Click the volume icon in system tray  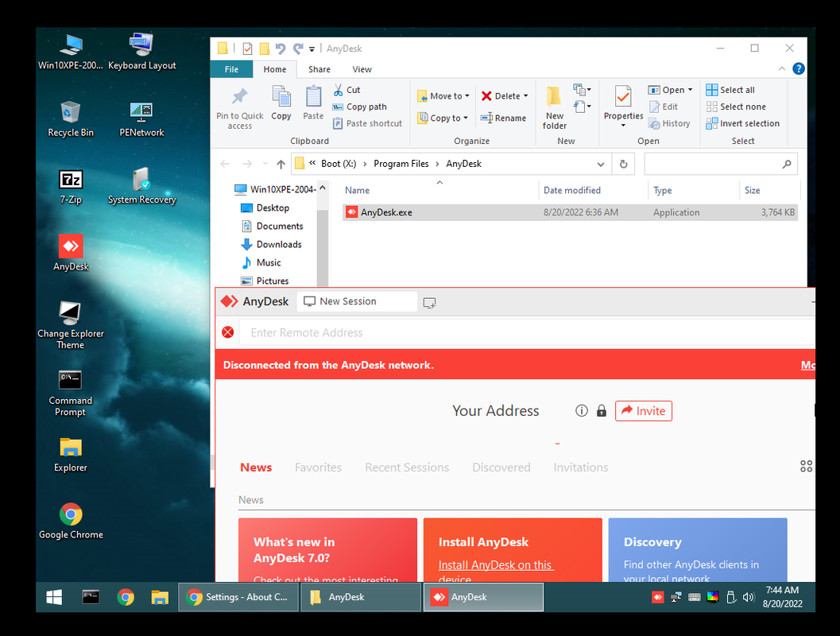749,597
